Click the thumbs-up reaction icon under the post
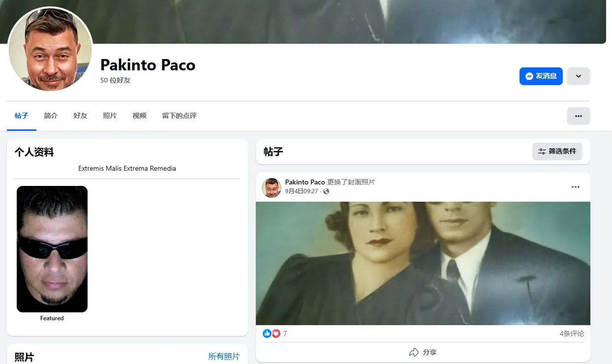 coord(267,333)
